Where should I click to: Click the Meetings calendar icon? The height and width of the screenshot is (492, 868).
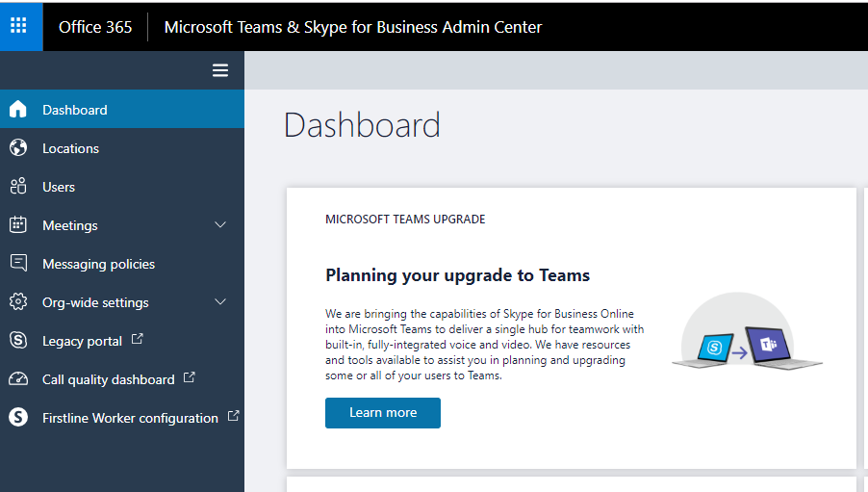pos(17,225)
